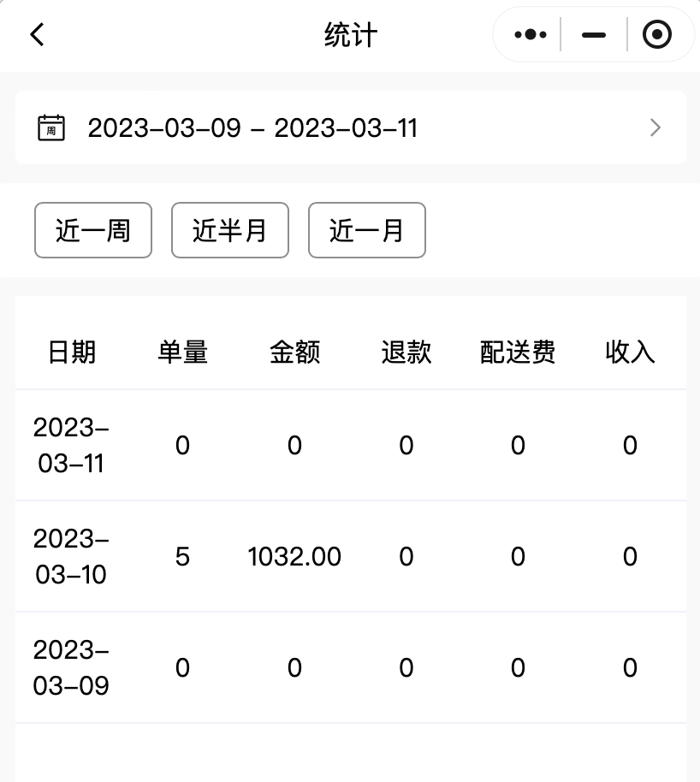Click the 收入 column header
Image resolution: width=700 pixels, height=782 pixels.
(630, 352)
